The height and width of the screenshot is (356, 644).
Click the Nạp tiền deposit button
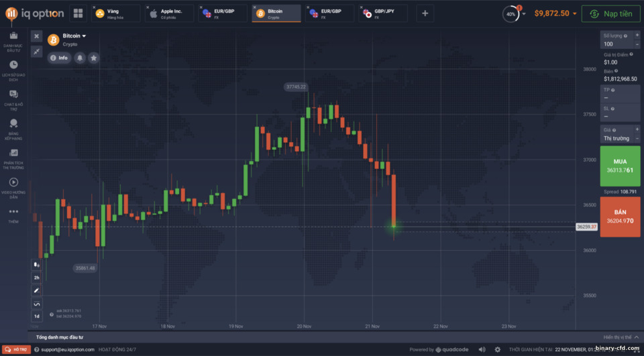(x=610, y=14)
